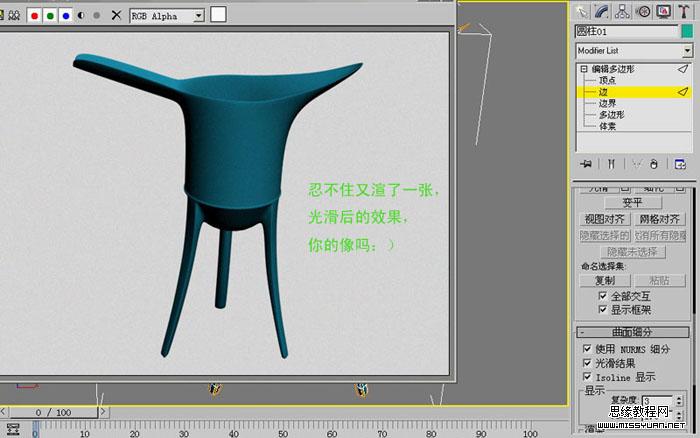
Task: Click the 复杂度 value field
Action: pos(658,400)
